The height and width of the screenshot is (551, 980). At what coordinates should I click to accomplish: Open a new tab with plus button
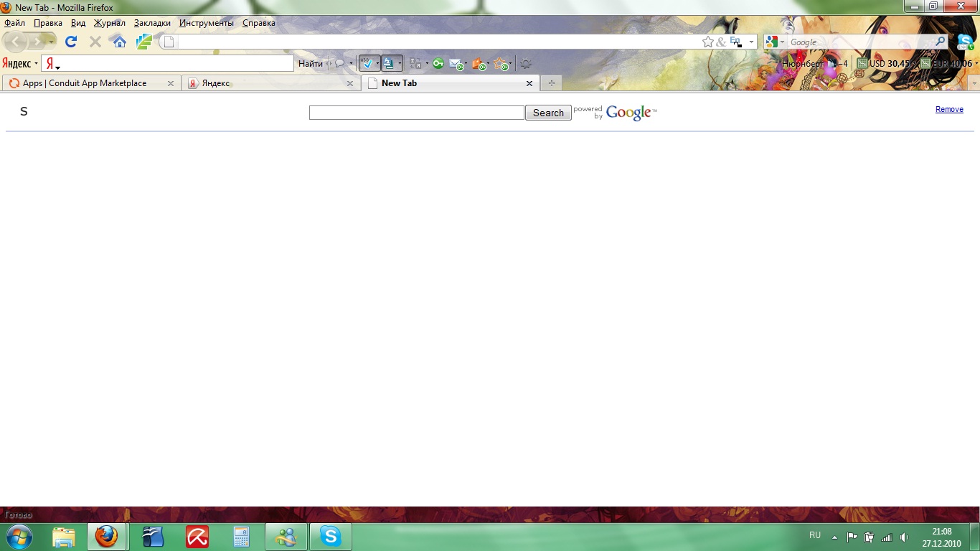(551, 83)
